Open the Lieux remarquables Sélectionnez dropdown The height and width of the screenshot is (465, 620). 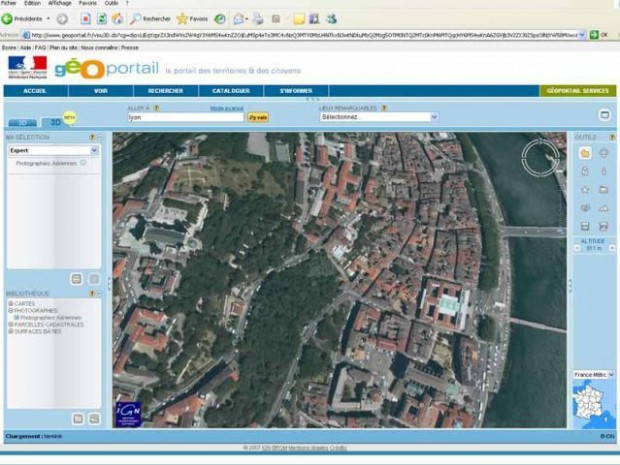pos(434,117)
